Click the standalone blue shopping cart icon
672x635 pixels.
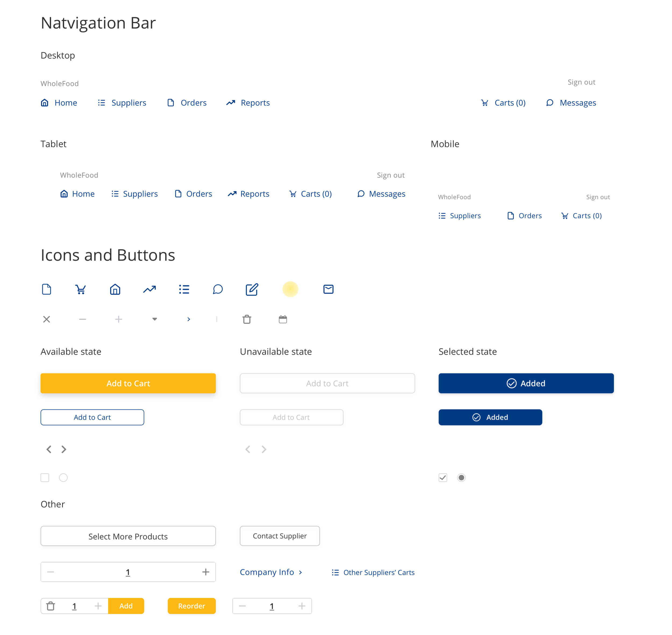tap(81, 289)
